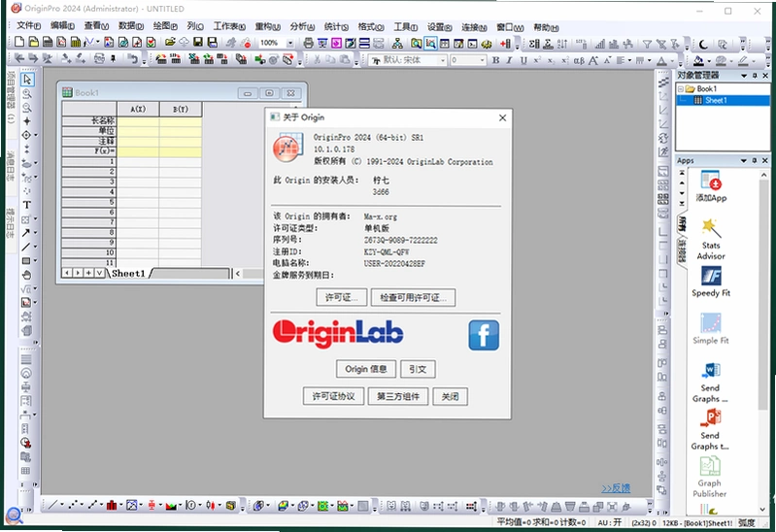Click the New Project icon
Image resolution: width=776 pixels, height=532 pixels.
19,43
